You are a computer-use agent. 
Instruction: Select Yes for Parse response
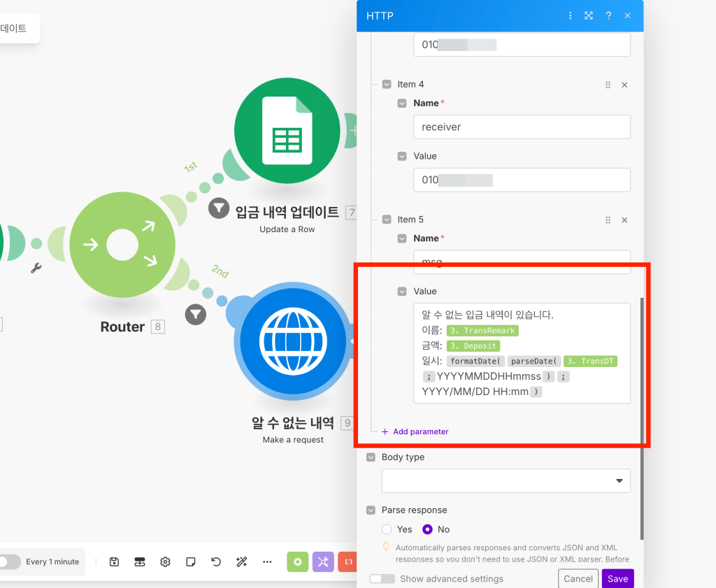[x=387, y=529]
